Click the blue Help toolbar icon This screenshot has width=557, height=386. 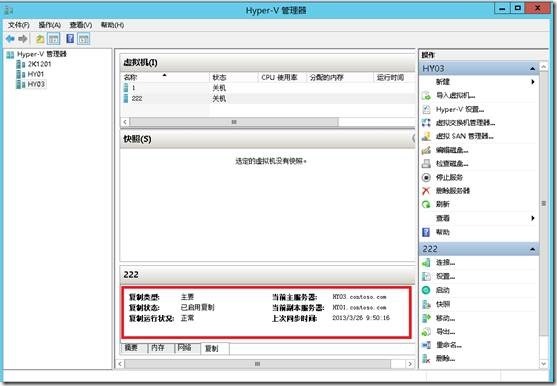pos(70,38)
